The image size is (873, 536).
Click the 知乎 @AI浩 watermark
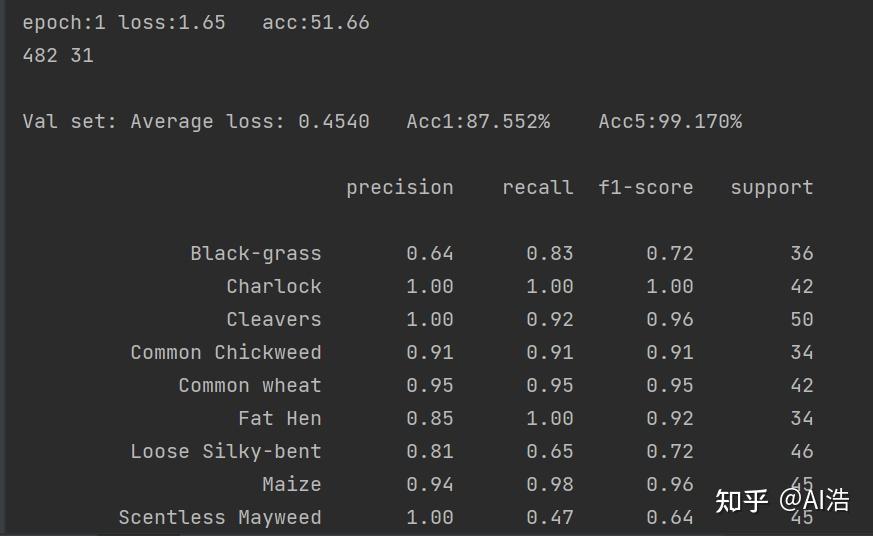[x=782, y=500]
